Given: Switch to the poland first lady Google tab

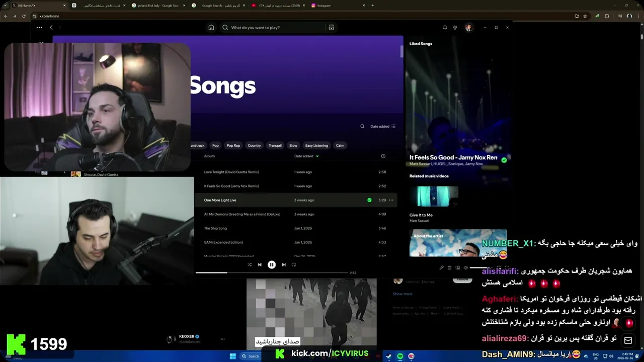Looking at the screenshot, I should pyautogui.click(x=159, y=6).
